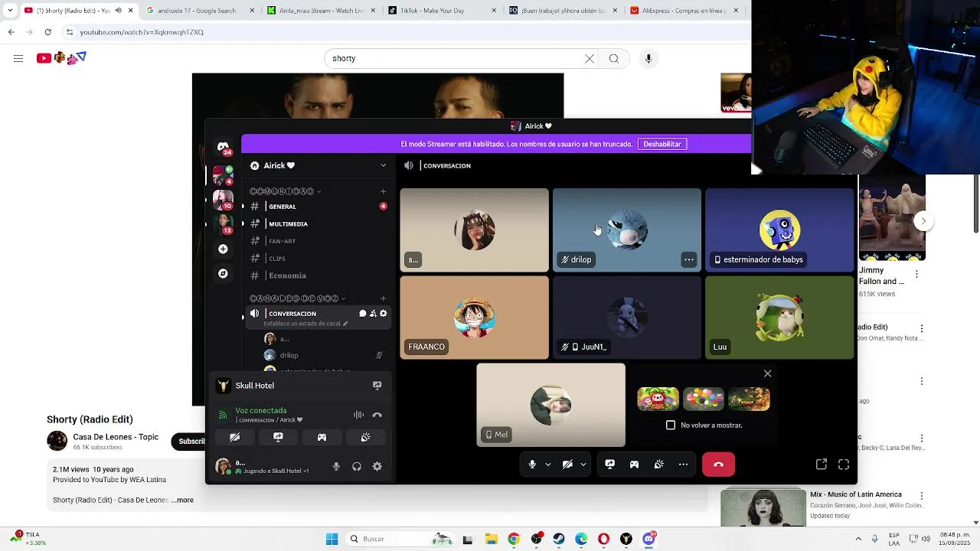
Task: Select the server icon with badge 13
Action: (x=223, y=224)
